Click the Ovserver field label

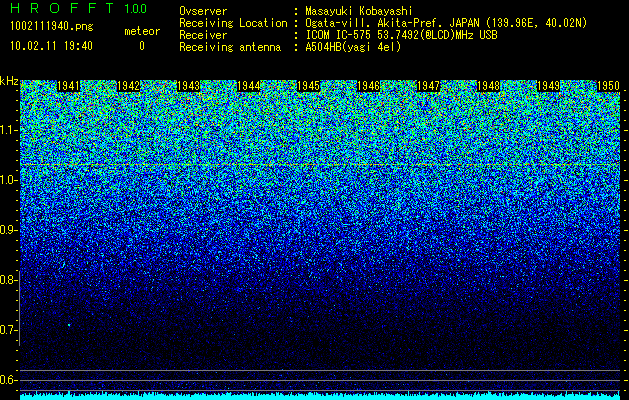click(203, 11)
